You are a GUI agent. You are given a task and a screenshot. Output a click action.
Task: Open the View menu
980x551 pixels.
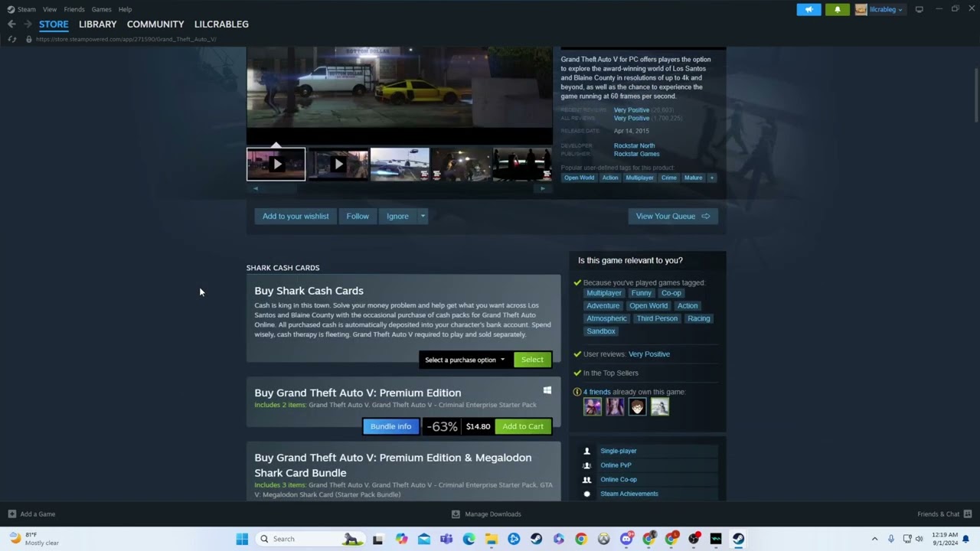pos(50,9)
